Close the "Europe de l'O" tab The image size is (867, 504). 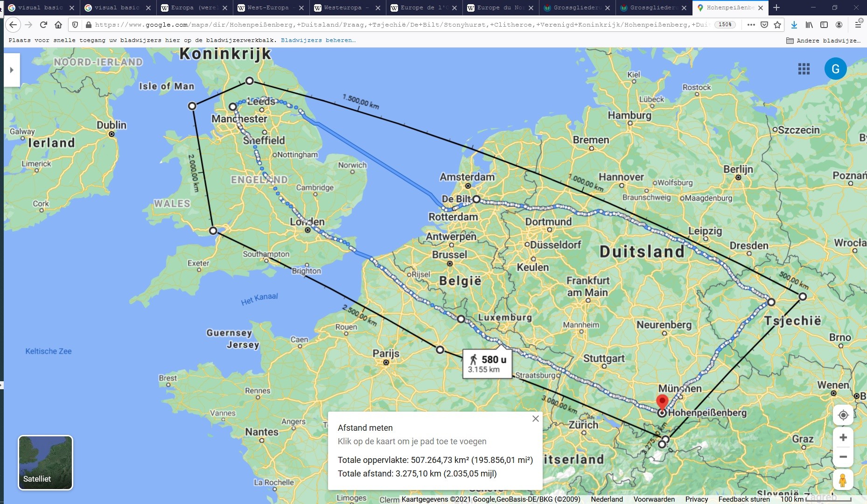tap(454, 8)
